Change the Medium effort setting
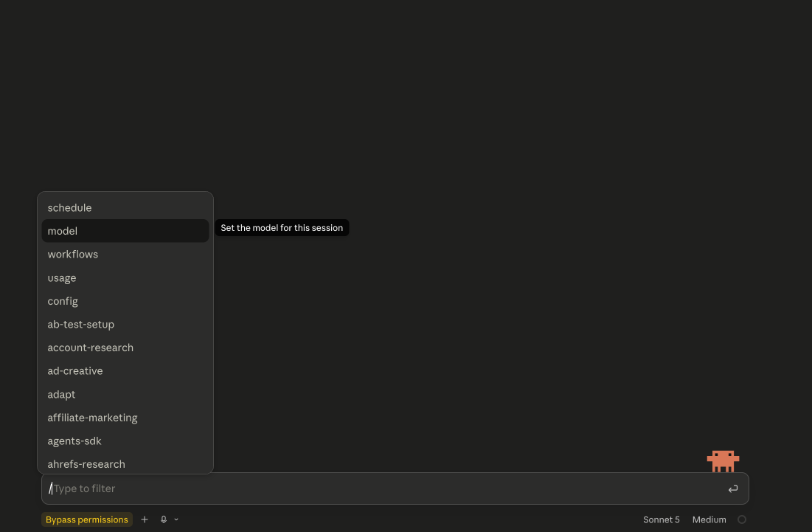The width and height of the screenshot is (812, 532). (x=709, y=519)
